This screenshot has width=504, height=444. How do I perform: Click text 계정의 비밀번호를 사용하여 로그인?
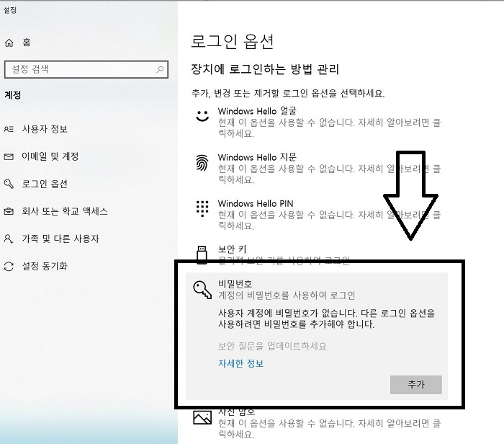click(x=287, y=296)
